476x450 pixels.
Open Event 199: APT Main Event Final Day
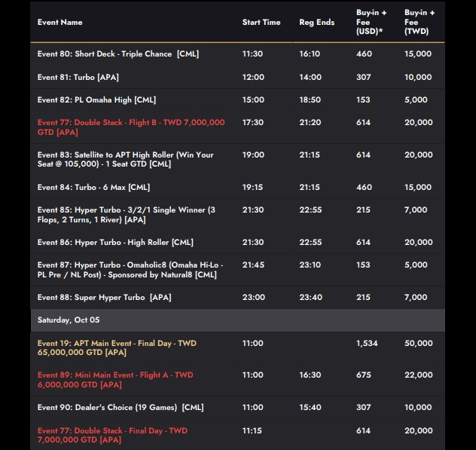(117, 347)
